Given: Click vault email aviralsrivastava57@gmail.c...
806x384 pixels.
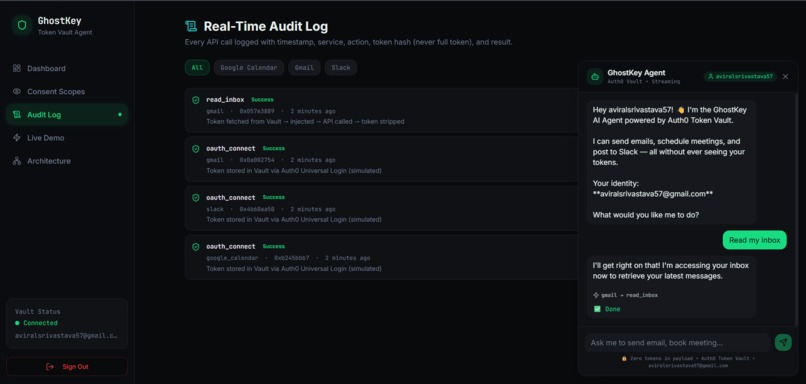Looking at the screenshot, I should 66,335.
